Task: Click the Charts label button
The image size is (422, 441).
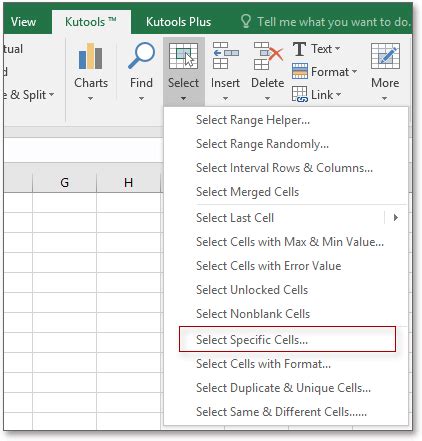Action: click(91, 83)
